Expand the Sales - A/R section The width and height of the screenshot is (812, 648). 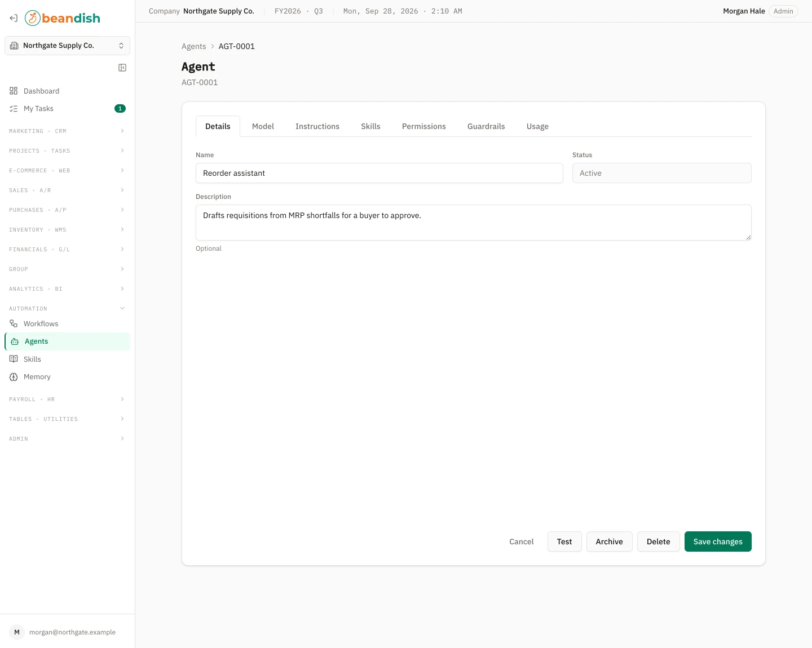click(68, 190)
